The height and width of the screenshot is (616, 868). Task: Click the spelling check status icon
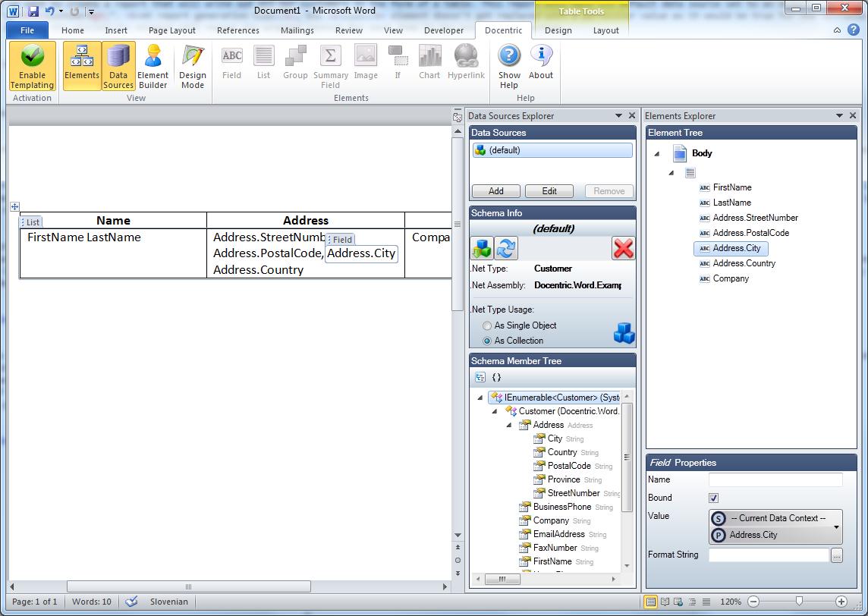pos(131,602)
